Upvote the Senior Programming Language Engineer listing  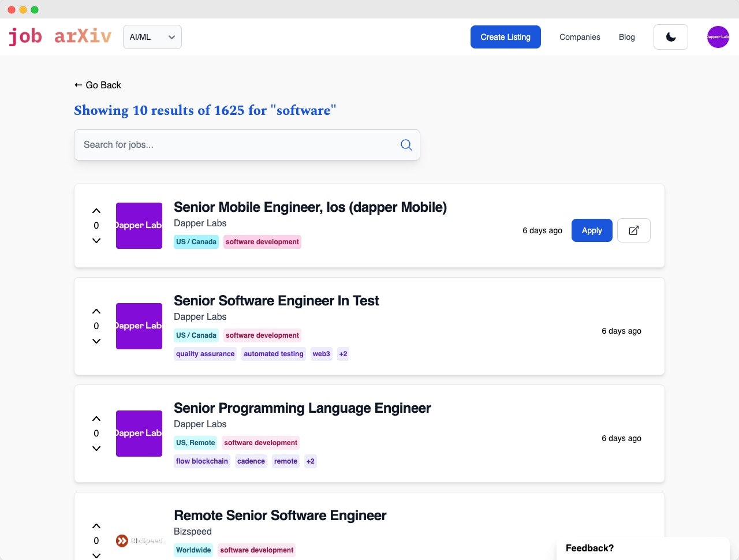(96, 419)
